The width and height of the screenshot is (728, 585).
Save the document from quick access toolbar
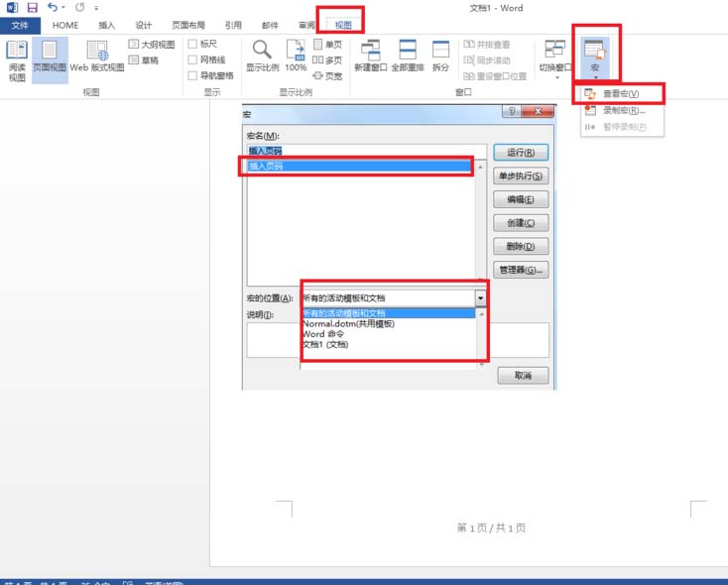32,7
